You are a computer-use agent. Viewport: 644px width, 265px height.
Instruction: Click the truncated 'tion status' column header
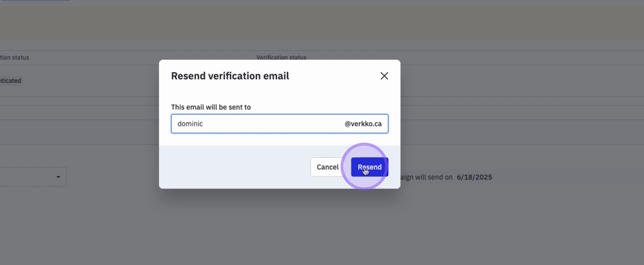[x=14, y=57]
